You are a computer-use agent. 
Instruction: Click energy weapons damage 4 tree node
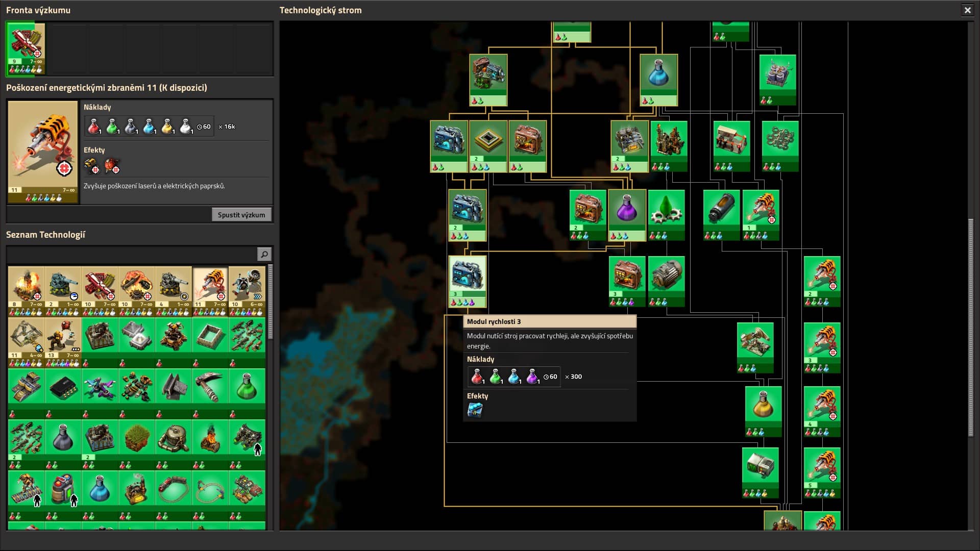point(822,412)
